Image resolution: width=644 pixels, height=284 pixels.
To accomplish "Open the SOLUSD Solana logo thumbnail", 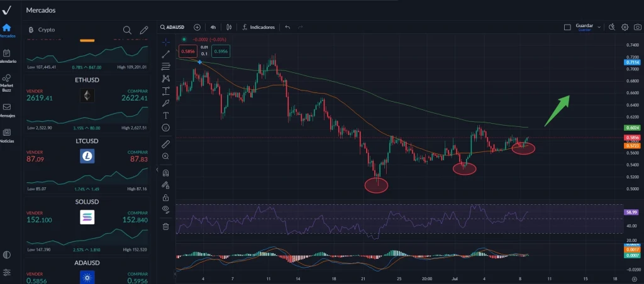I will tap(87, 217).
